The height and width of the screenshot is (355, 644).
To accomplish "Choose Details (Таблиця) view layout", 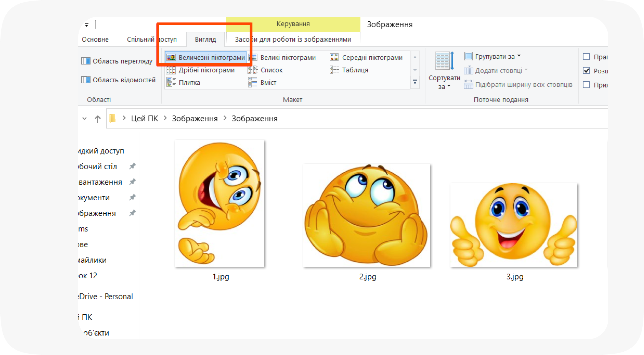I will coord(349,70).
